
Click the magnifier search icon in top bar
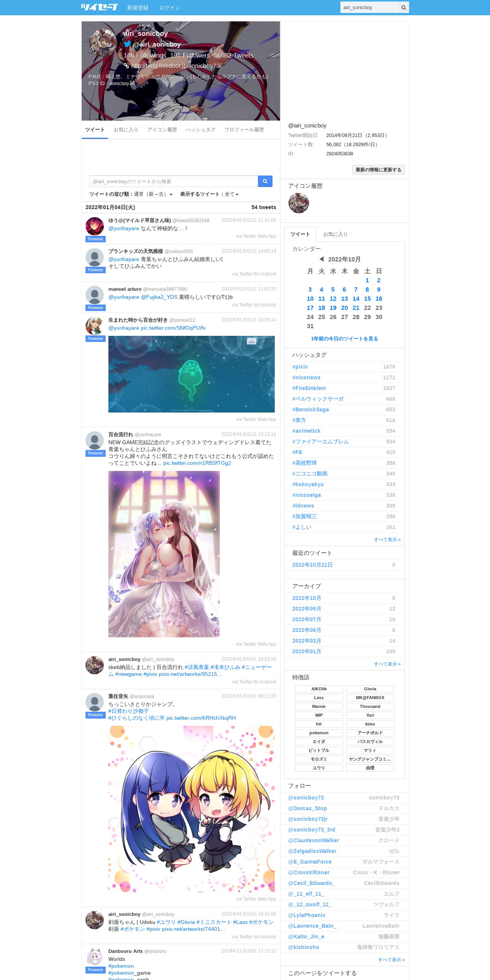point(403,7)
